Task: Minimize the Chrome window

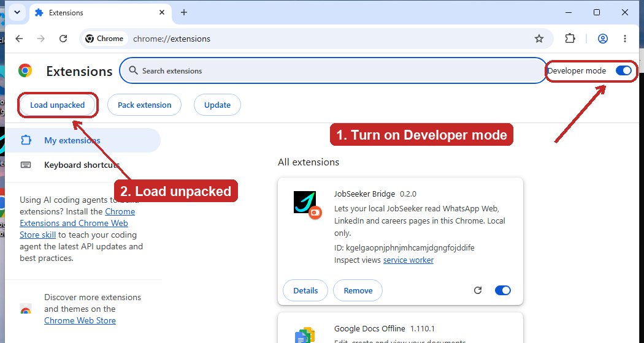Action: [x=569, y=12]
